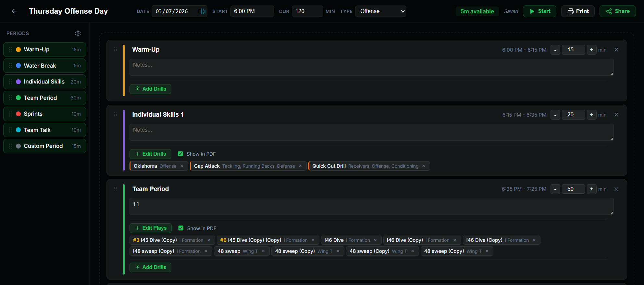Increase Warm-Up duration with plus
The image size is (644, 285).
click(591, 50)
